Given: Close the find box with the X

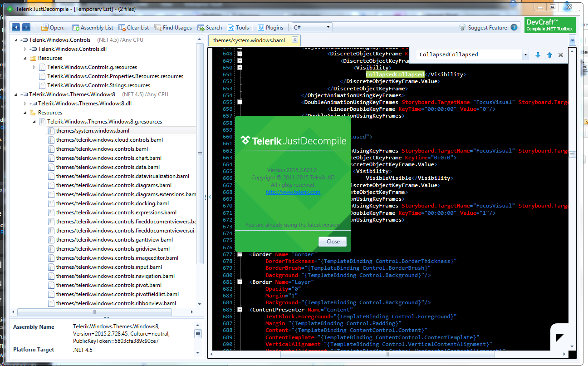Looking at the screenshot, I should tap(561, 55).
